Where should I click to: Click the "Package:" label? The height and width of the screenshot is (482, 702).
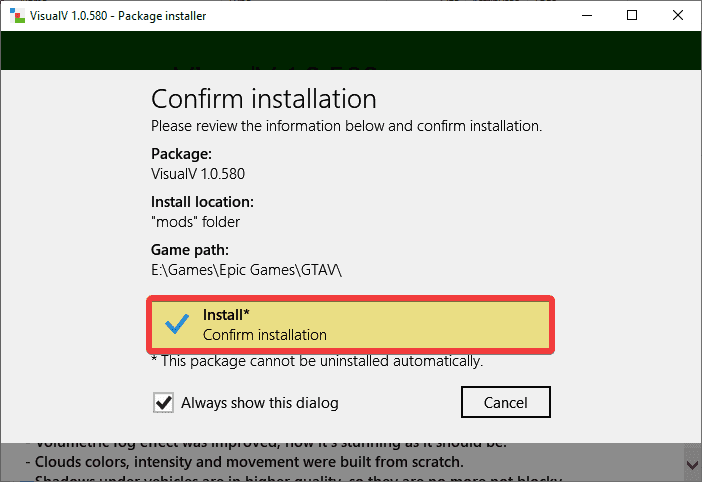pos(181,154)
